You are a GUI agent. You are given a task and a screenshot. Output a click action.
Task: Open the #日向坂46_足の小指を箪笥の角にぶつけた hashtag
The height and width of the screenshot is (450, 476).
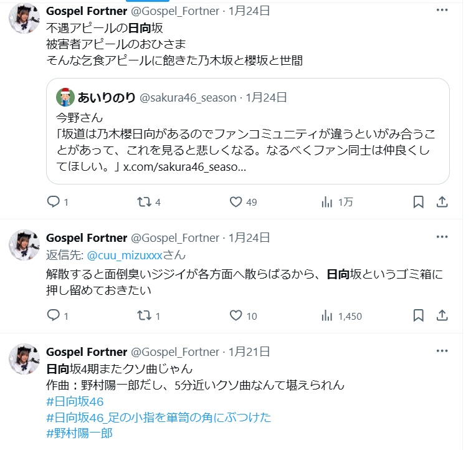pos(159,418)
